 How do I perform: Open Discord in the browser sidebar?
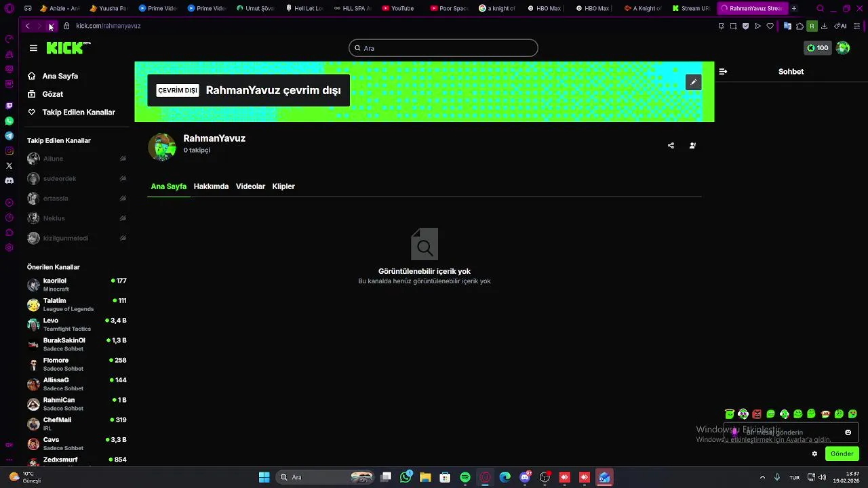[x=9, y=180]
